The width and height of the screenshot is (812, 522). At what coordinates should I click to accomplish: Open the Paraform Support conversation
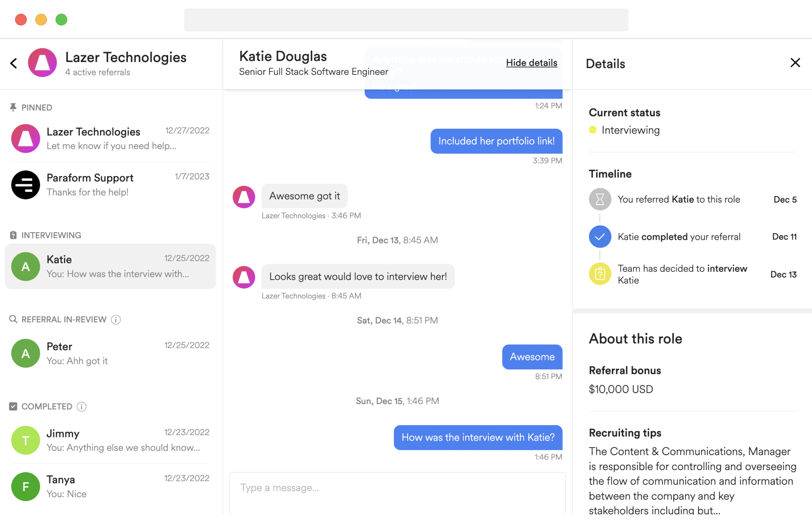pos(110,185)
